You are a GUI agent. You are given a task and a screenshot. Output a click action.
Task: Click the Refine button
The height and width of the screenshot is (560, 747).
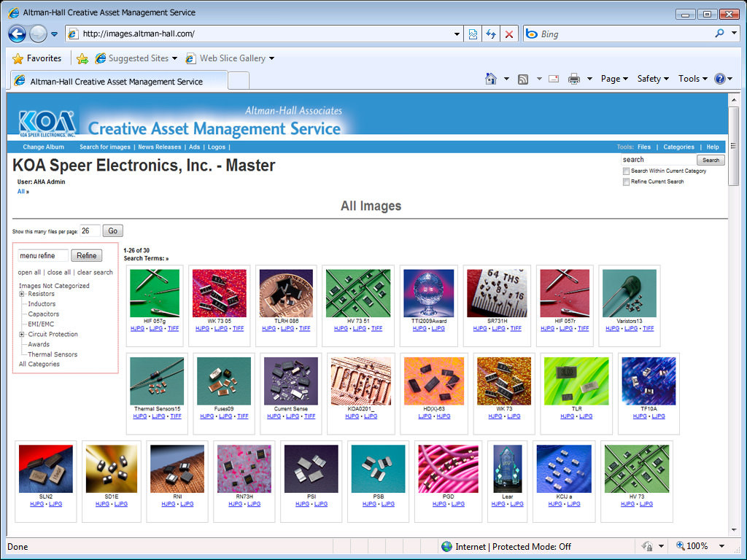(87, 256)
